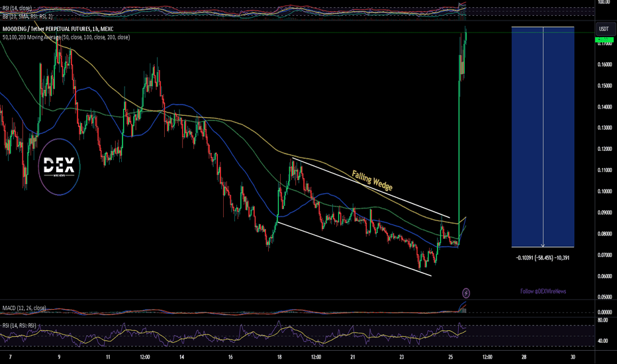Click the 12:00 time label after date 11

(145, 357)
